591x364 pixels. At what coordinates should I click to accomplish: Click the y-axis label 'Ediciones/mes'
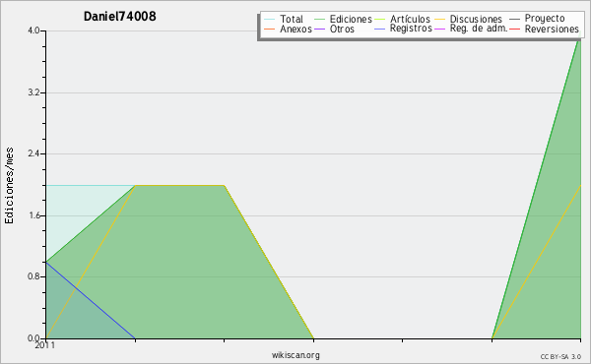9,186
